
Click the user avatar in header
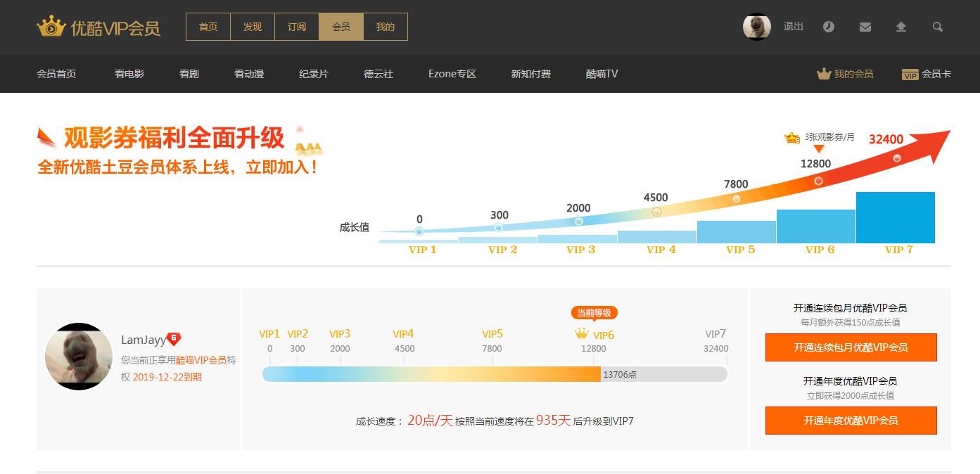[x=757, y=27]
